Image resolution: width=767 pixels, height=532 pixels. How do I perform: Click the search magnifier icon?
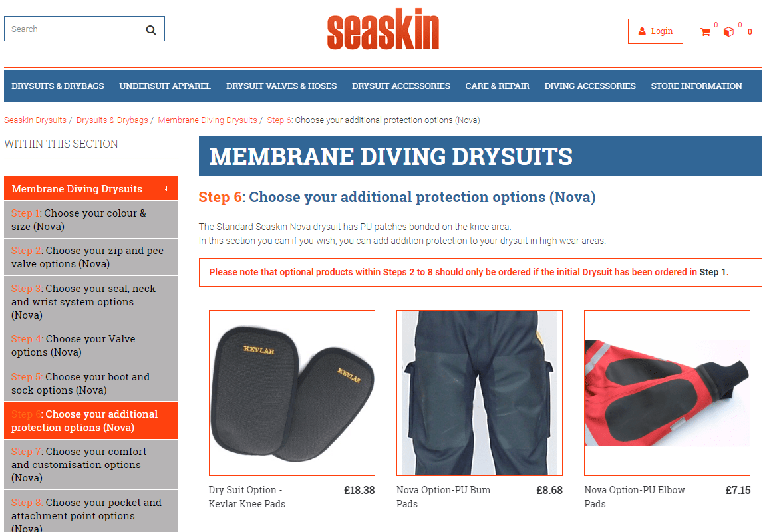[150, 30]
